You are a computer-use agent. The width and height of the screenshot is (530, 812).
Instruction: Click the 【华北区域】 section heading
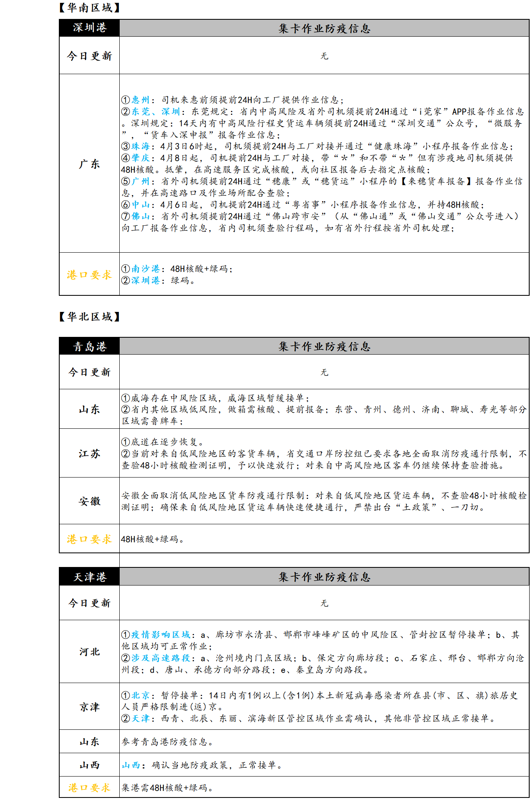tap(89, 317)
